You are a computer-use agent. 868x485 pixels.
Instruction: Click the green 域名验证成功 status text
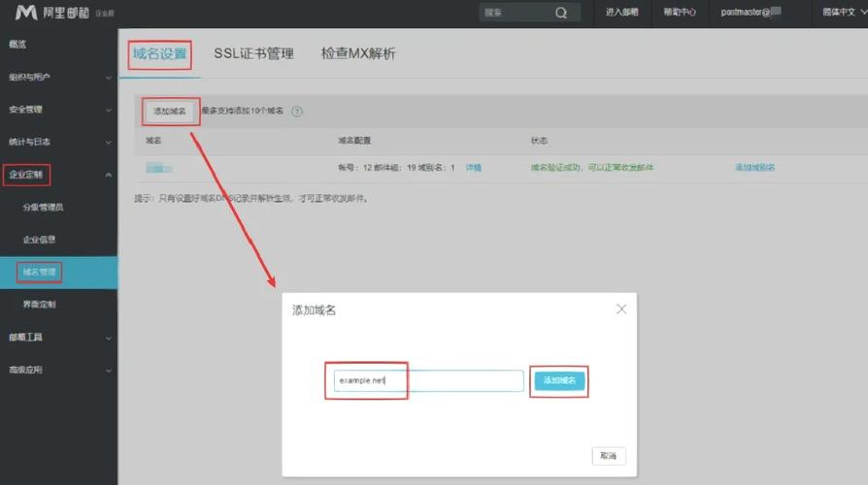click(x=591, y=168)
